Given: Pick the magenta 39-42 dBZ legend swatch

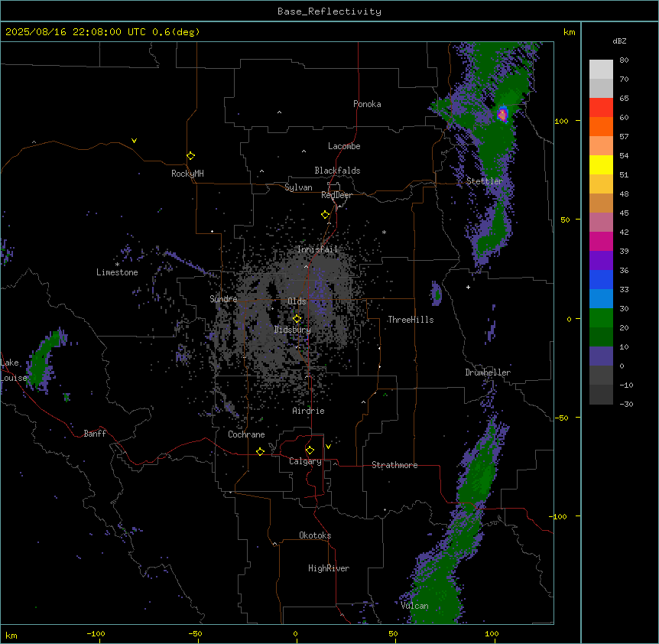Looking at the screenshot, I should point(601,241).
